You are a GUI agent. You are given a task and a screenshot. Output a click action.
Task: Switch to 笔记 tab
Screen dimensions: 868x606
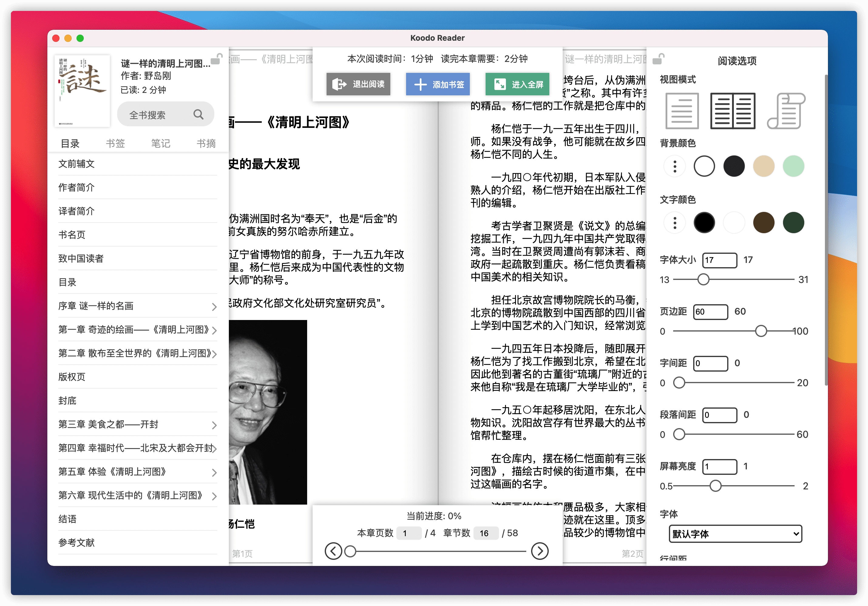point(161,143)
